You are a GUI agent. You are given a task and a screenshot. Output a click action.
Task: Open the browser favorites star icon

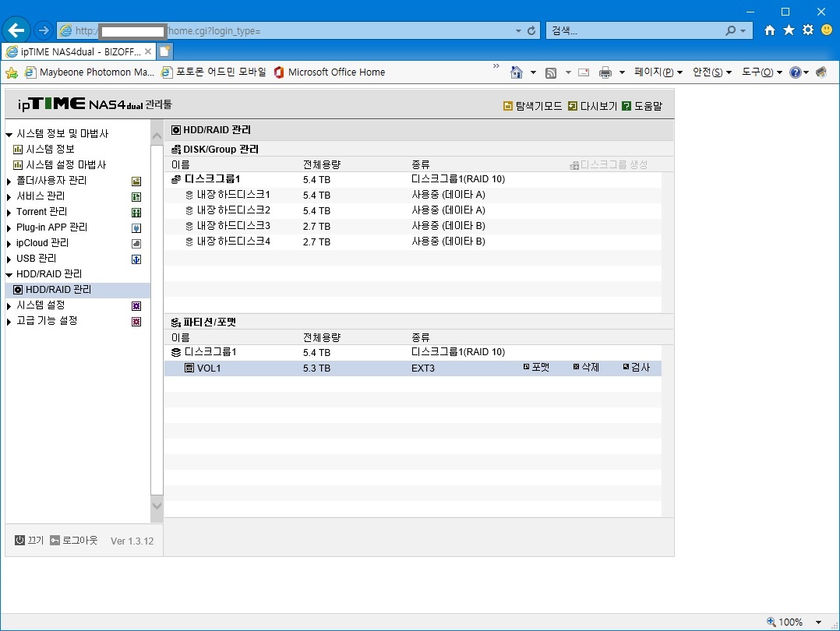(x=789, y=30)
